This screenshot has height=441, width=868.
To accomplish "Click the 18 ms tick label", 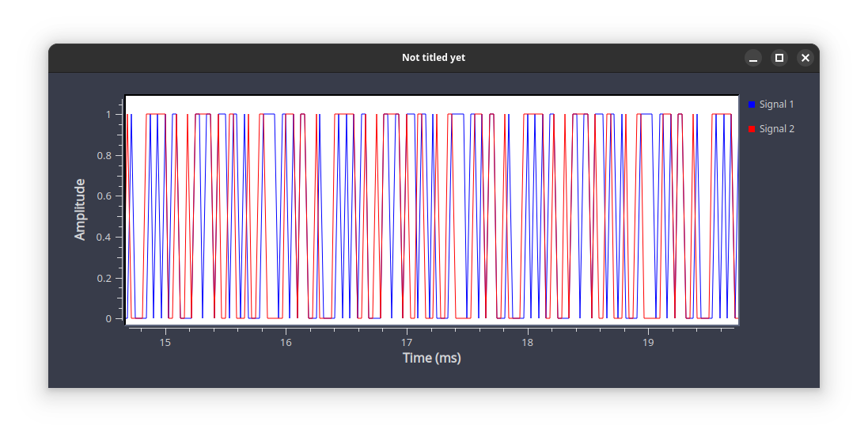I will pyautogui.click(x=527, y=342).
